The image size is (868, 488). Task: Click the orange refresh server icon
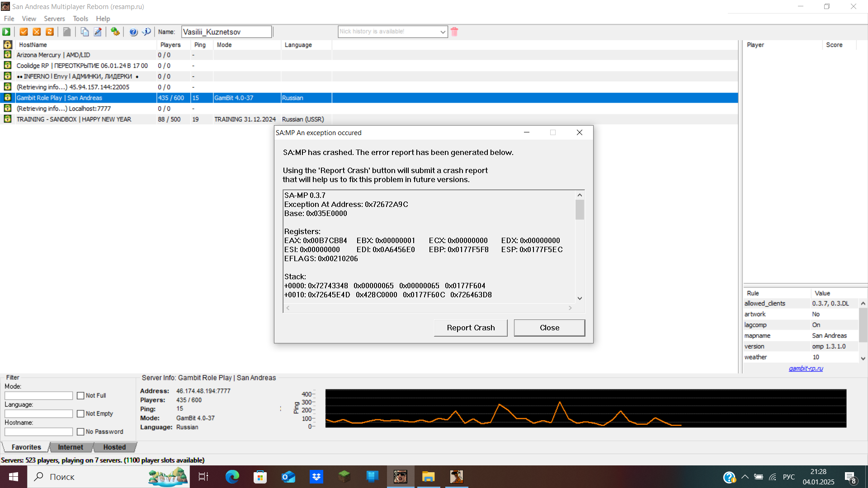50,32
